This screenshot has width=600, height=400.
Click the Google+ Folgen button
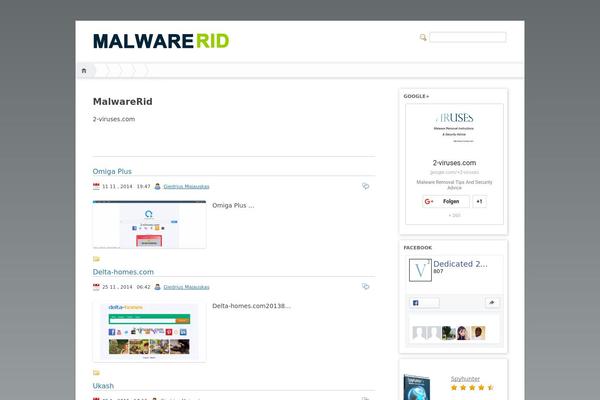[x=446, y=201]
